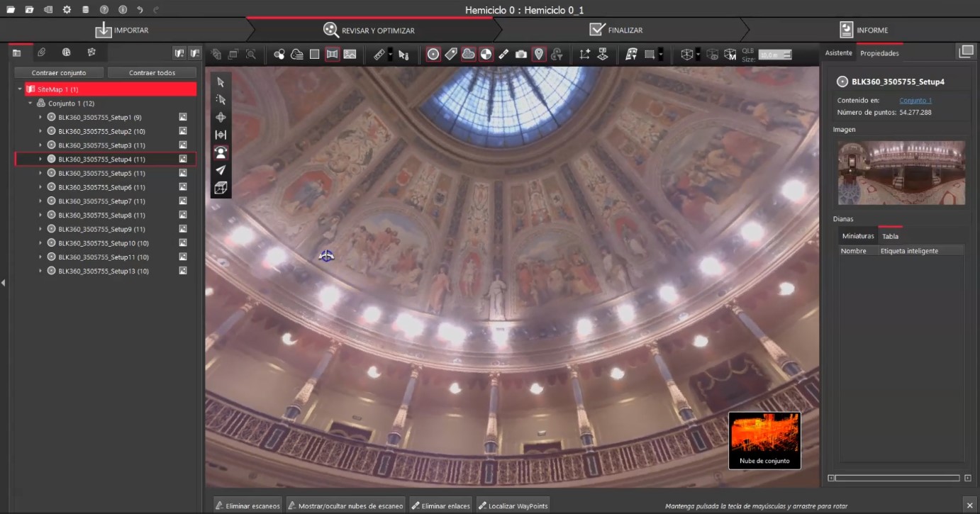Image resolution: width=980 pixels, height=514 pixels.
Task: Click the tag label toolbar icon
Action: (451, 55)
